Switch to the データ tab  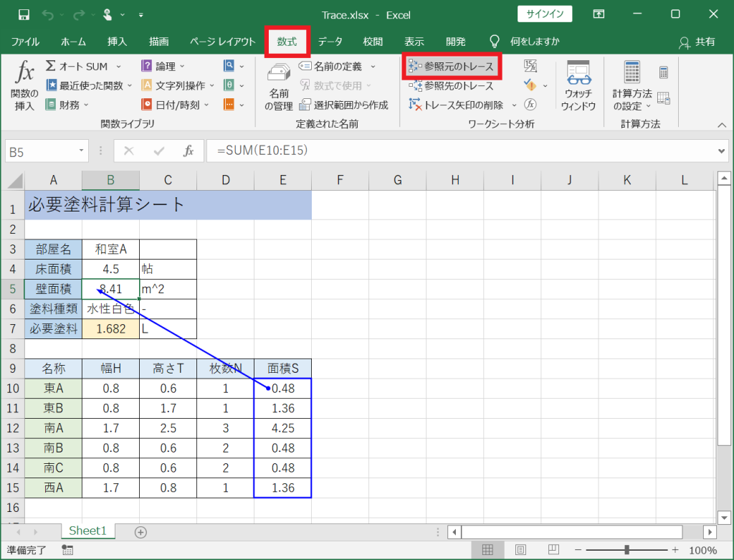pos(330,42)
